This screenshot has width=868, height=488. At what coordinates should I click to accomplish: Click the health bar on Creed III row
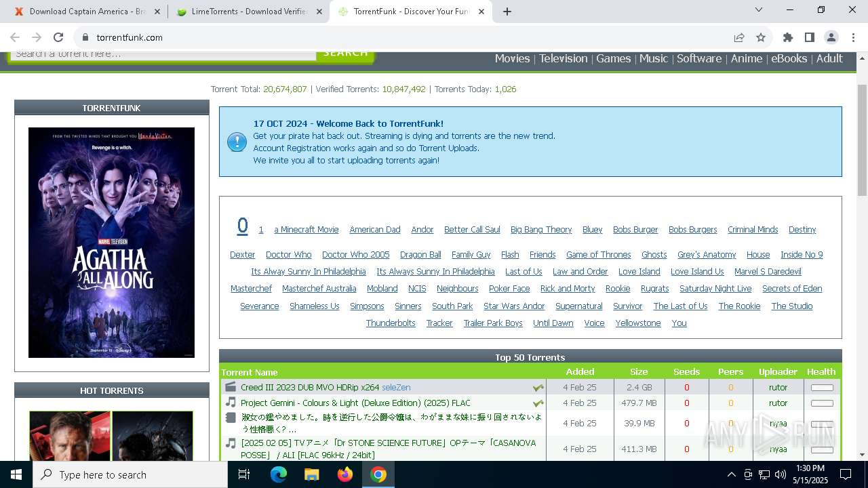(822, 388)
